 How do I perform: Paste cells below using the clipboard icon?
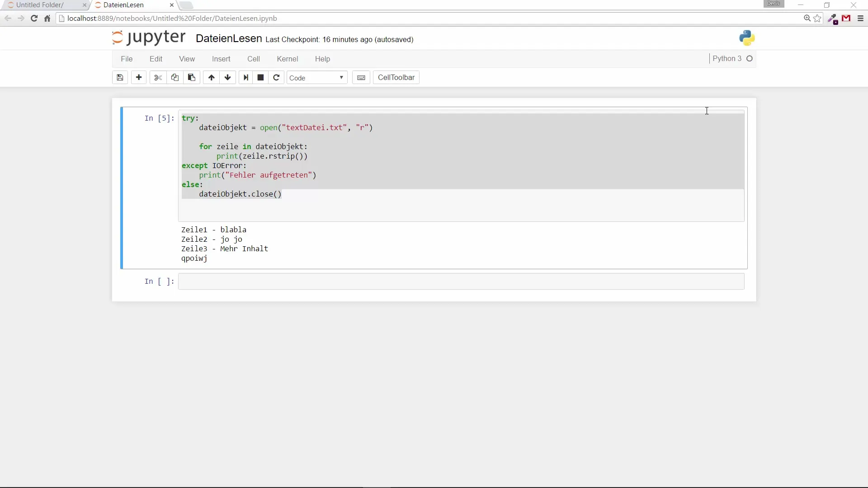coord(192,78)
